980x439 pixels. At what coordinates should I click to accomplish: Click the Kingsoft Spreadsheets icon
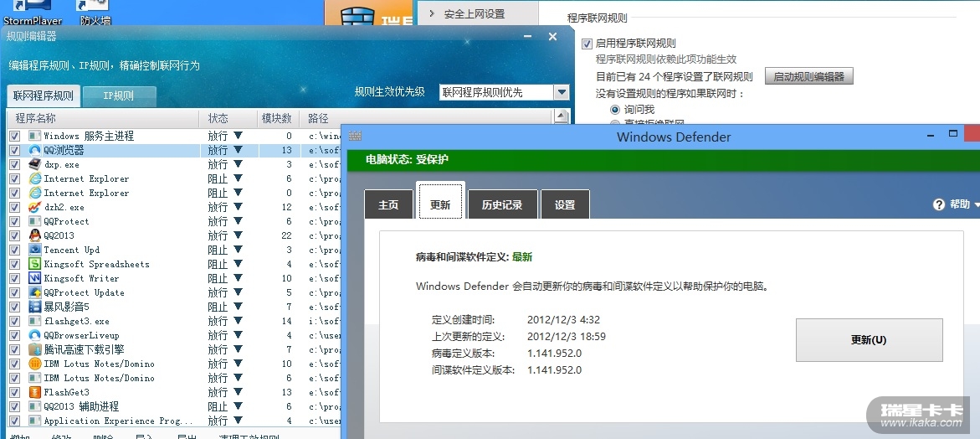[34, 264]
